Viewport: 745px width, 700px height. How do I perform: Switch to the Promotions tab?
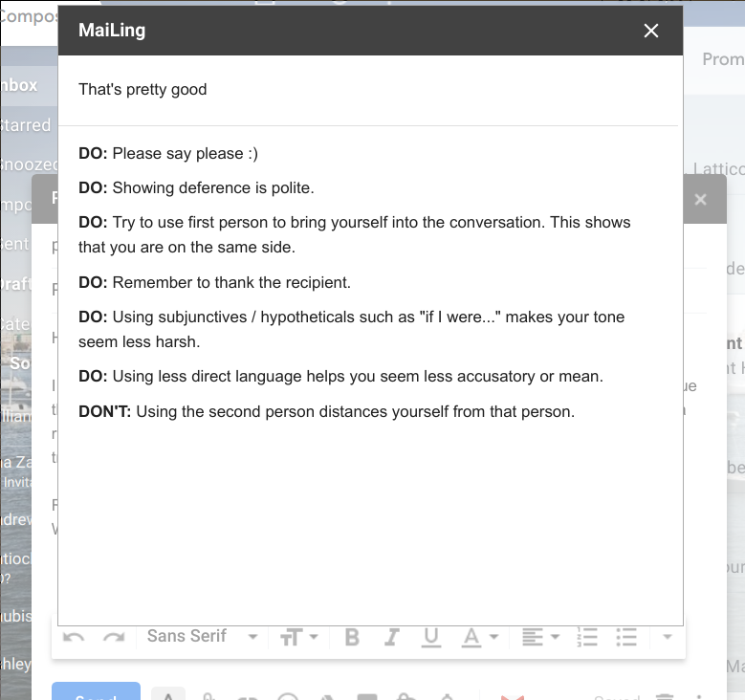pos(723,59)
